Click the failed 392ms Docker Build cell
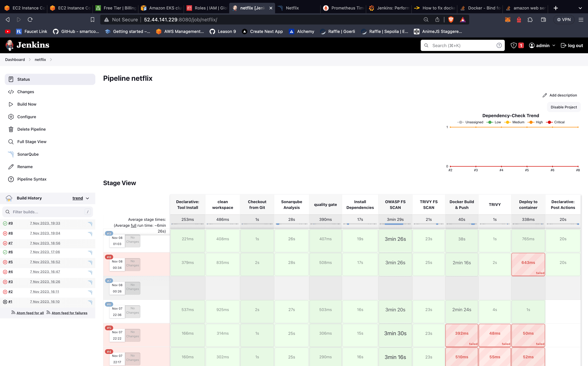 point(461,336)
